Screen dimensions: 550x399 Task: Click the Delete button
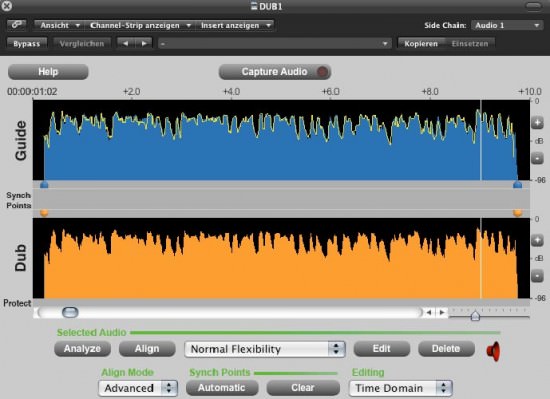446,349
